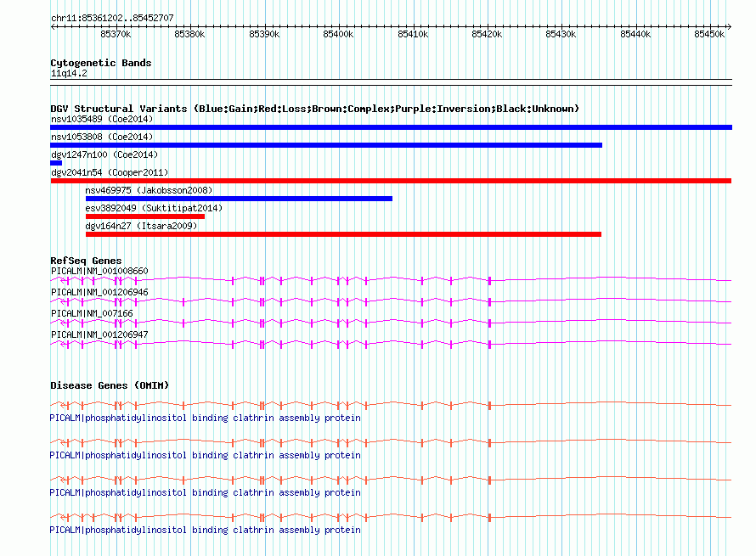756x556 pixels.
Task: Click the 11q14.2 cytogenetic band label
Action: tap(69, 73)
